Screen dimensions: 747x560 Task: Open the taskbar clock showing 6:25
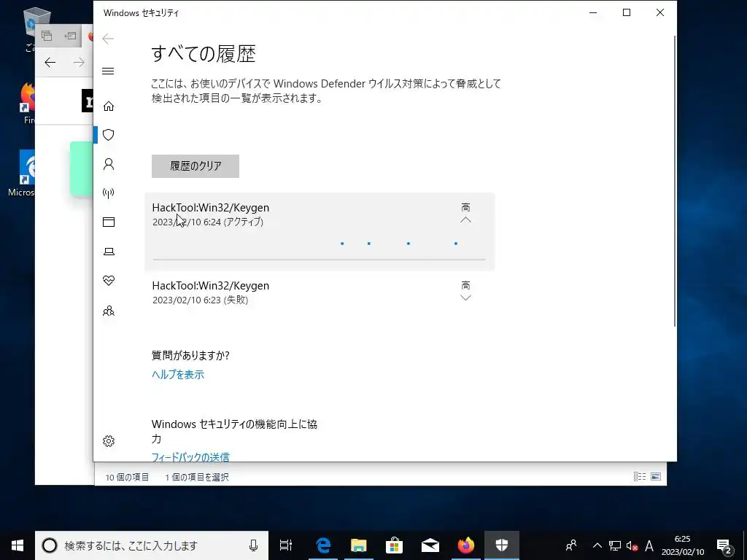682,545
